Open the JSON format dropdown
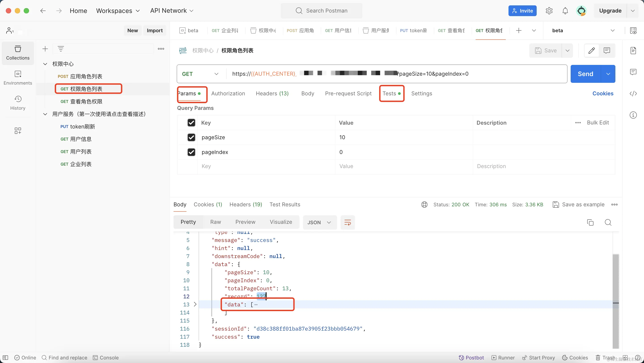 pyautogui.click(x=319, y=222)
